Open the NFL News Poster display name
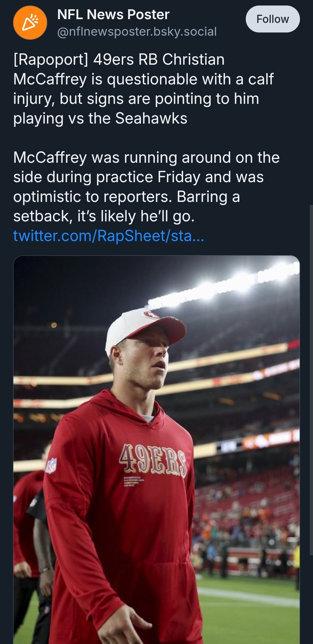 113,15
